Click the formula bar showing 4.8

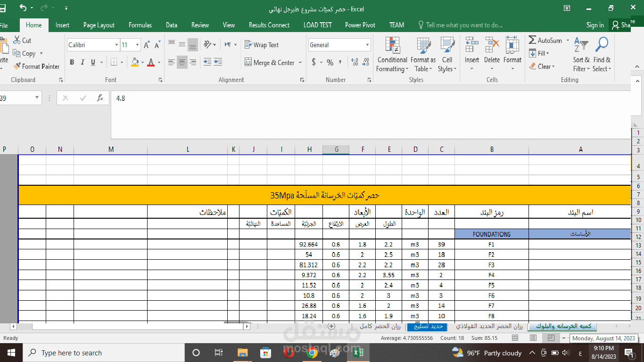click(x=371, y=115)
